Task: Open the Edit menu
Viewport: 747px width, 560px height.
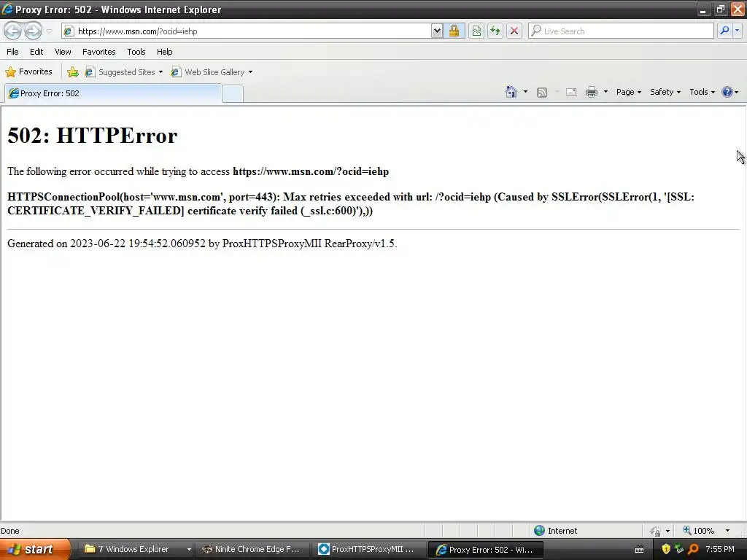Action: tap(36, 52)
